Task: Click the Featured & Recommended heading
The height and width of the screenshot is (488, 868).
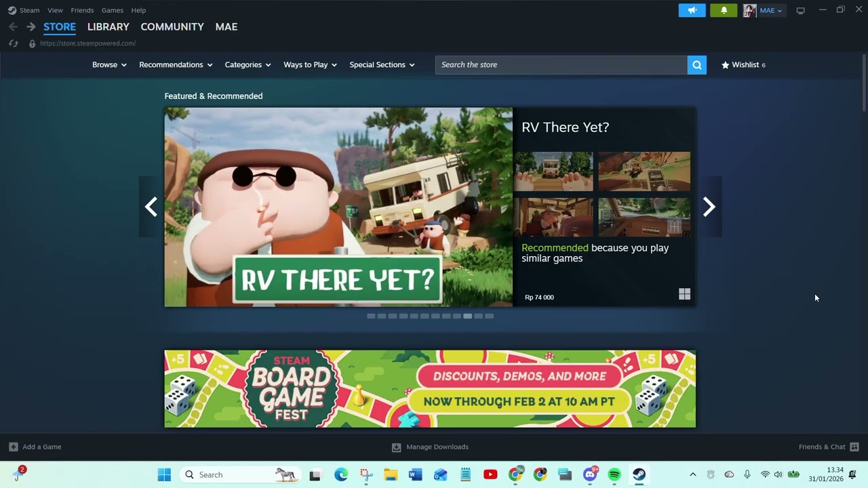Action: 214,96
